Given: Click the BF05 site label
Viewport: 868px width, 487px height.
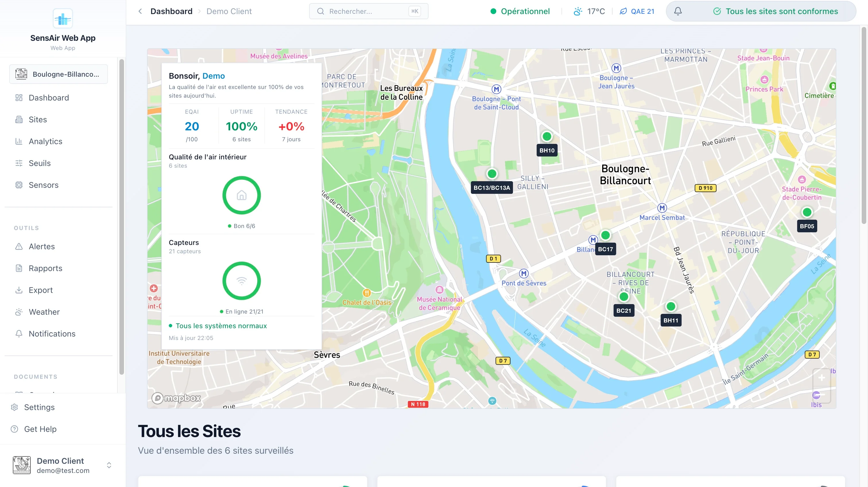Looking at the screenshot, I should 807,226.
